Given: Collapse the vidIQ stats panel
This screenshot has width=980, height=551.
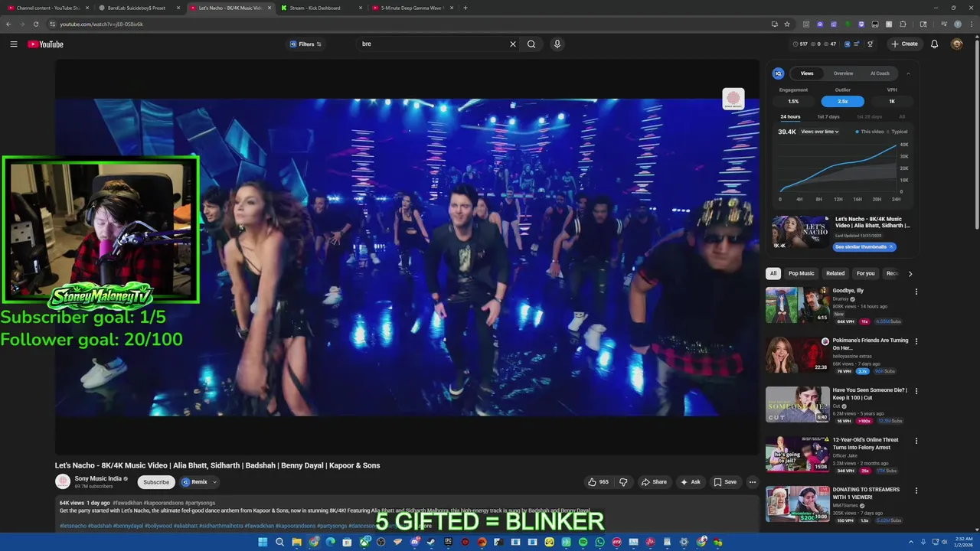Looking at the screenshot, I should 908,73.
